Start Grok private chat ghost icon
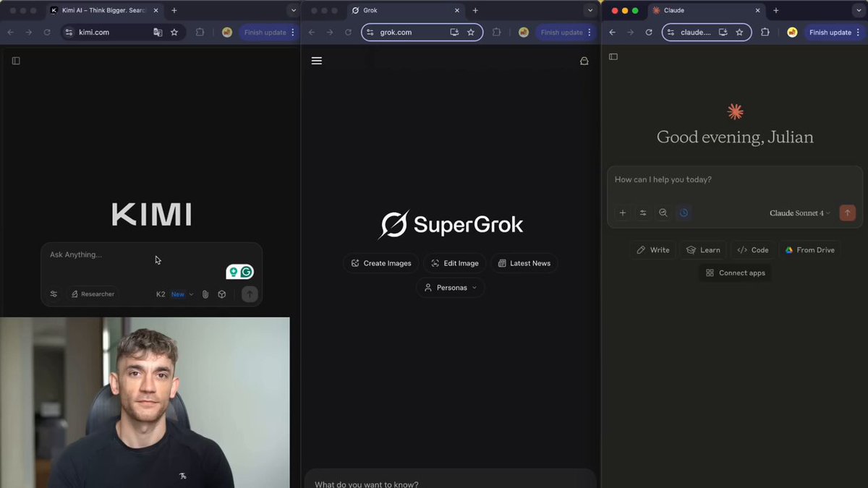Screen dimensions: 868x488 click(584, 61)
